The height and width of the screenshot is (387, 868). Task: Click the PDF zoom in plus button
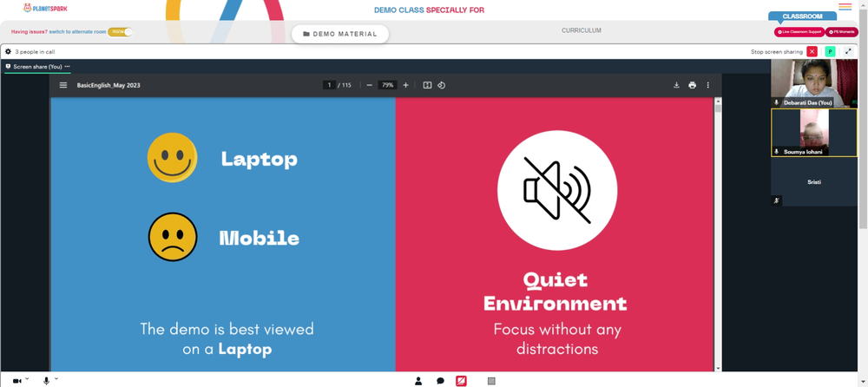coord(405,85)
